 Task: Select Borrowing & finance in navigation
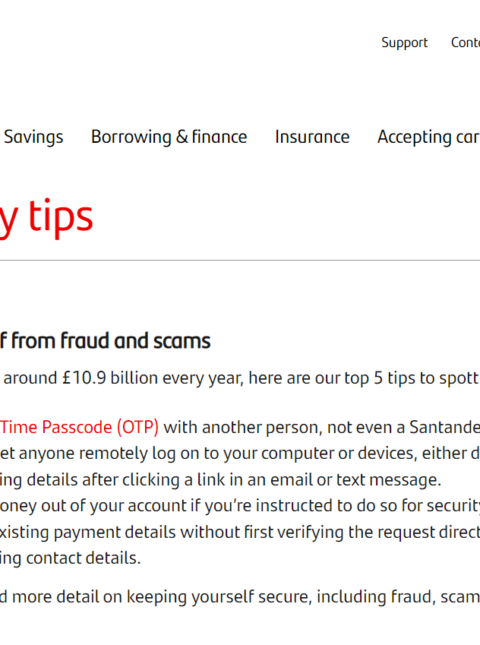point(169,137)
